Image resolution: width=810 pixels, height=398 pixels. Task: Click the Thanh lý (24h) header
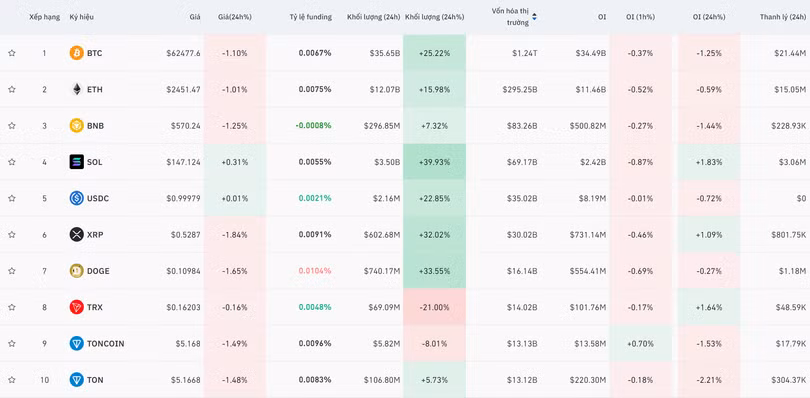783,17
